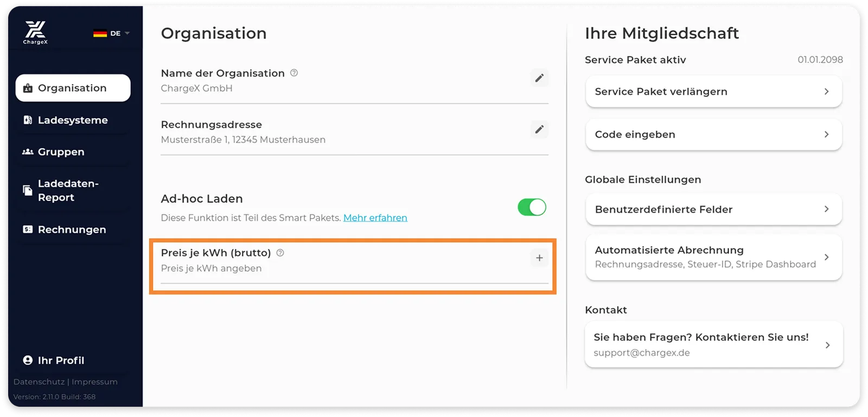Click the date '01.01.2098'

820,60
